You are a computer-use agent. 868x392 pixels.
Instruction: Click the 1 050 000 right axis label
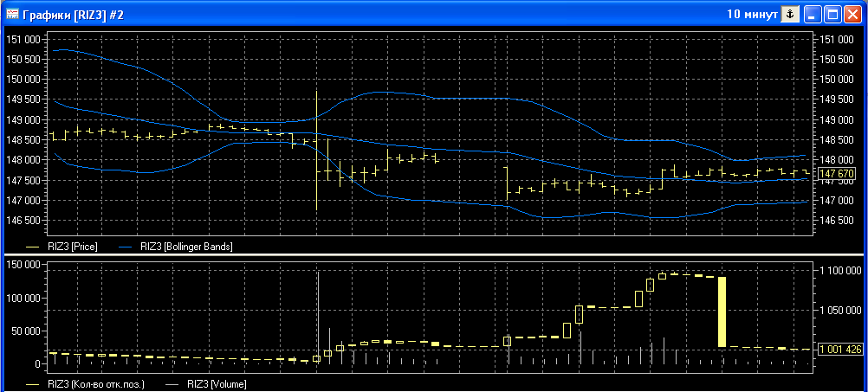coord(839,311)
